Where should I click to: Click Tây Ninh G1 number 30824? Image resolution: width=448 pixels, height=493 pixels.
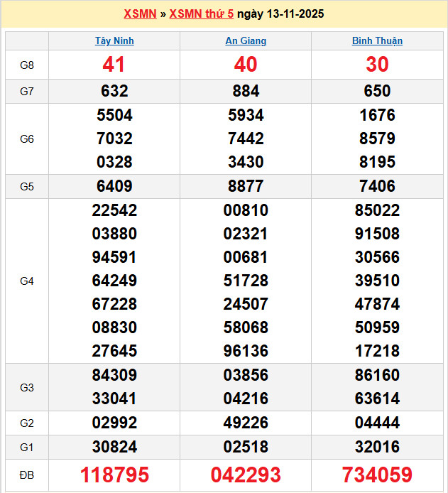pyautogui.click(x=114, y=447)
